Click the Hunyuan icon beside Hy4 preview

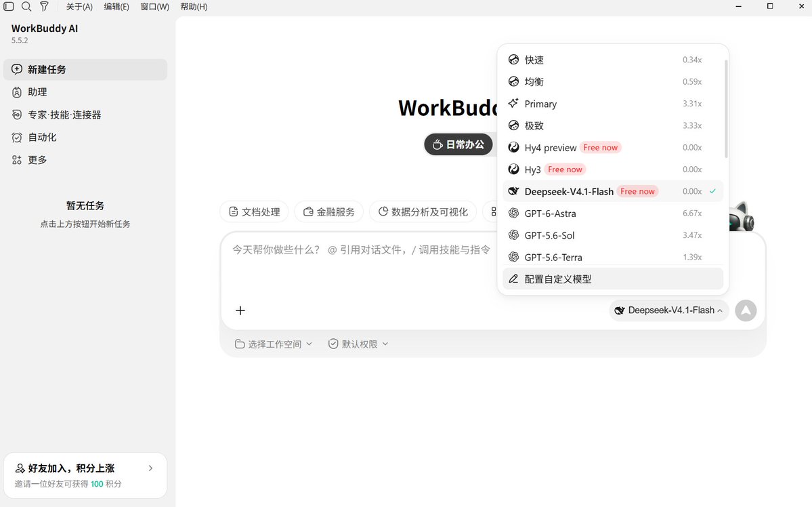tap(513, 147)
